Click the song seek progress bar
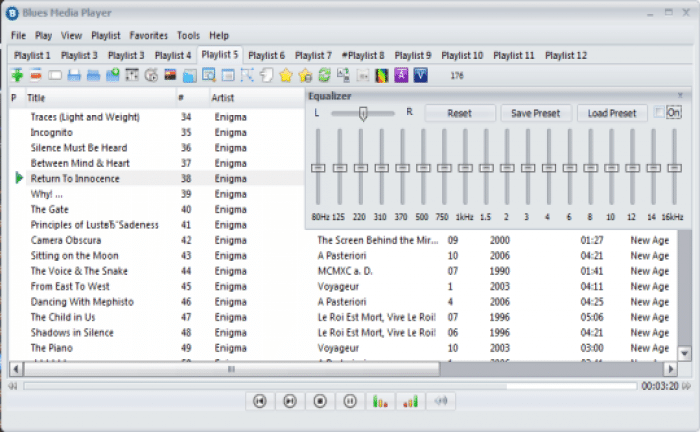The width and height of the screenshot is (700, 432). click(x=330, y=386)
